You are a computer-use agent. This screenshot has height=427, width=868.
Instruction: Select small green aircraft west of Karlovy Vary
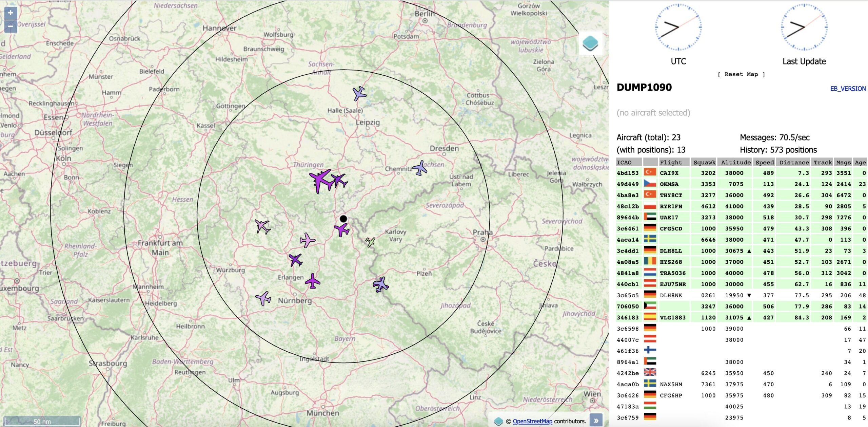click(370, 242)
